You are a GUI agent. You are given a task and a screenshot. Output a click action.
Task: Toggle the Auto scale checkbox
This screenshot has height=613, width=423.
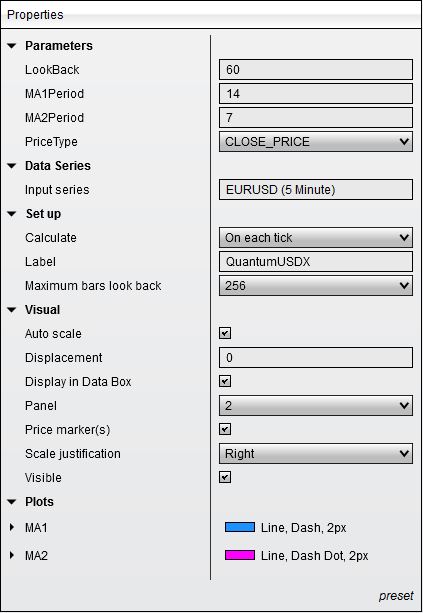225,333
